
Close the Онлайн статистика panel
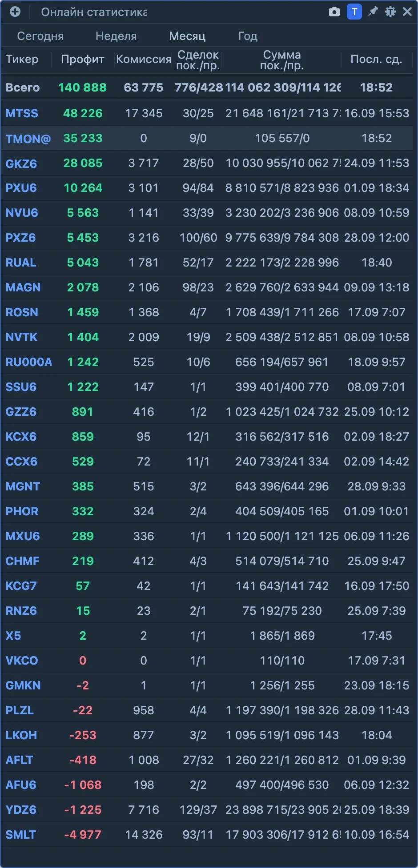click(x=407, y=12)
